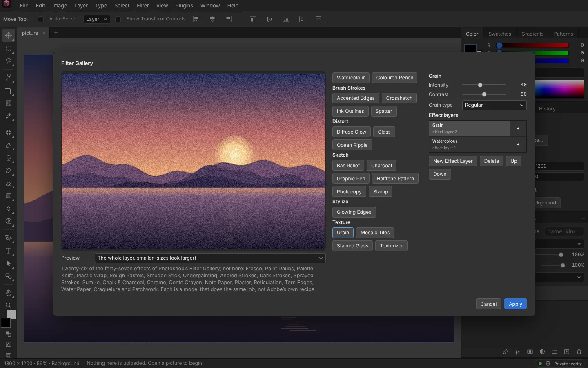Select the Crop tool
The height and width of the screenshot is (368, 588).
(9, 90)
